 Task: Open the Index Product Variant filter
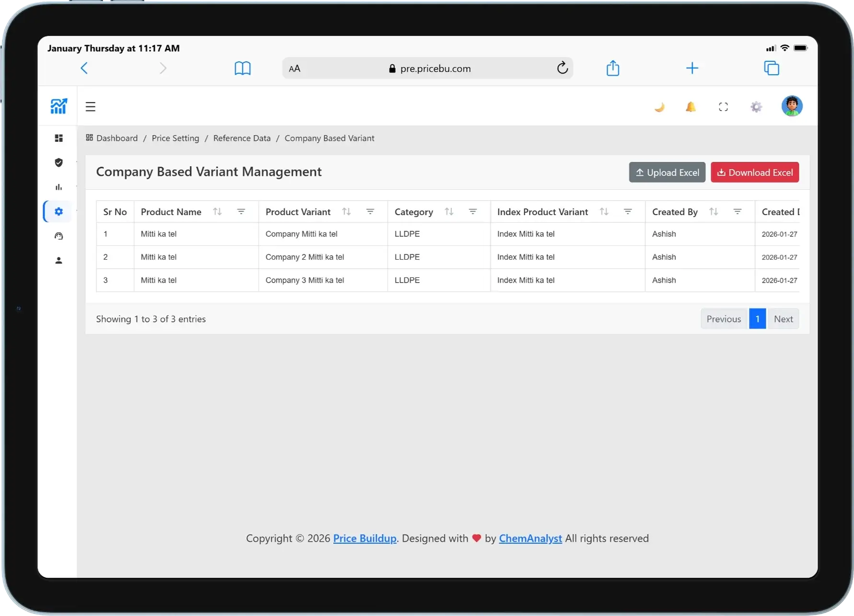pyautogui.click(x=628, y=211)
